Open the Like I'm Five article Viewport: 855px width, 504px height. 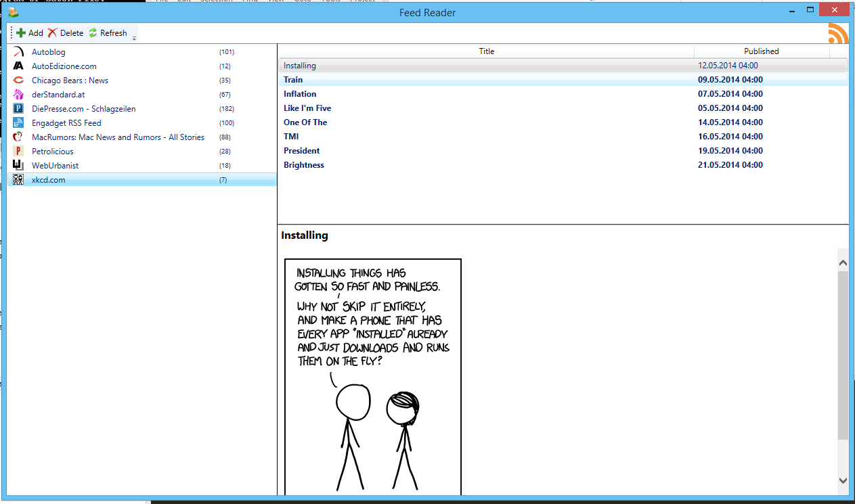click(563, 108)
